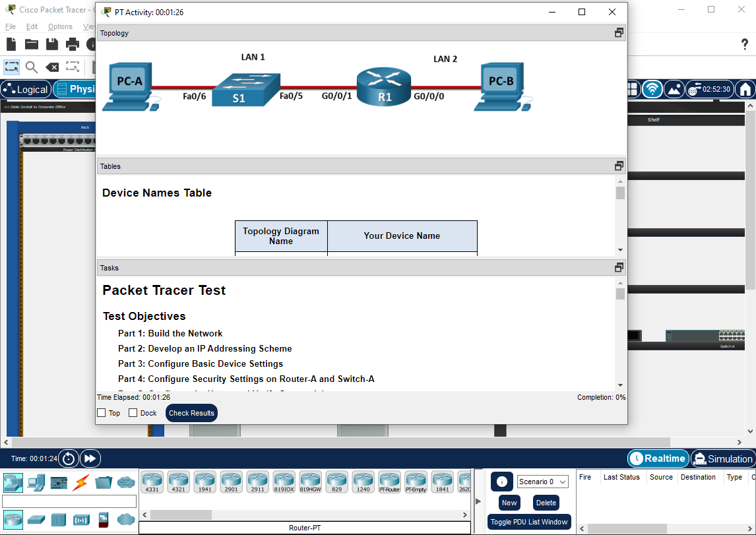Choose the Inspect magnifier tool
The image size is (756, 535).
click(x=32, y=67)
